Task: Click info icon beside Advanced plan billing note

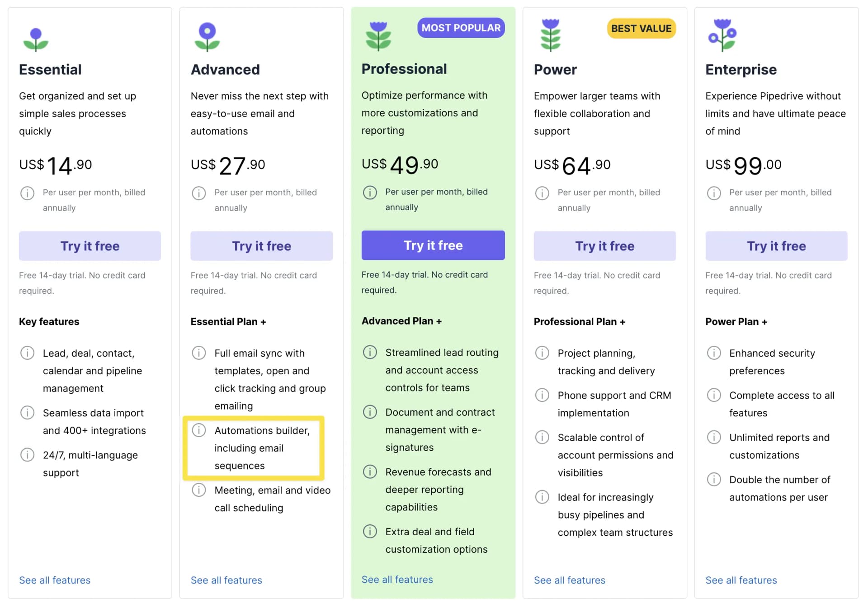Action: (199, 193)
